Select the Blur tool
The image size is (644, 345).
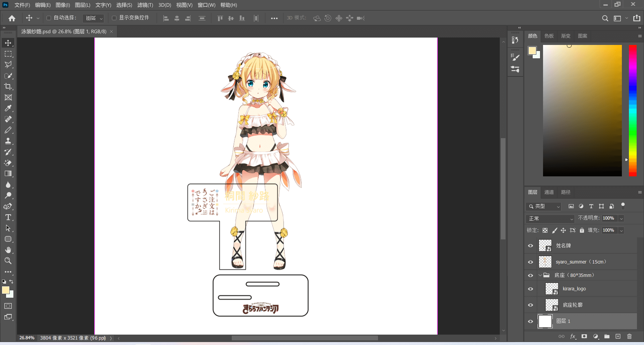(x=8, y=185)
